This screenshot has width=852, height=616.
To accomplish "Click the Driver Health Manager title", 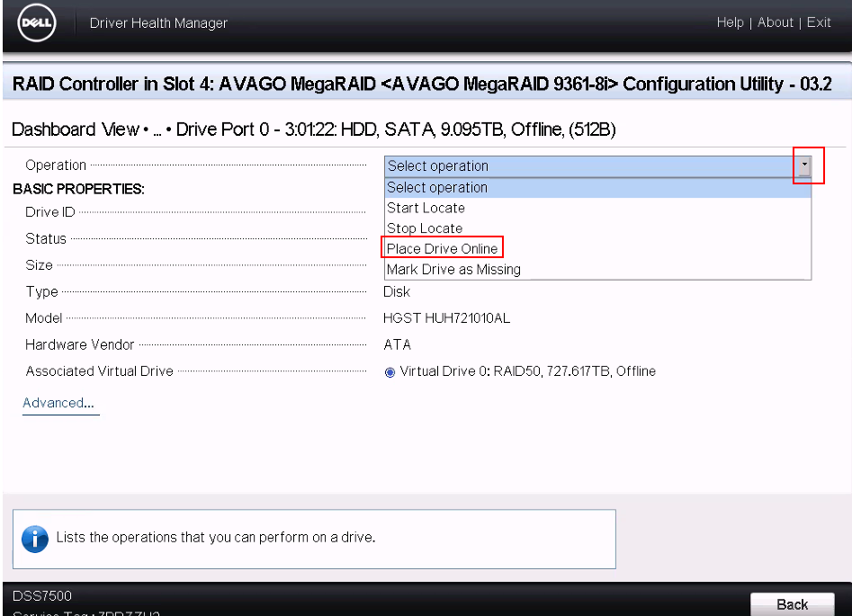I will [158, 22].
